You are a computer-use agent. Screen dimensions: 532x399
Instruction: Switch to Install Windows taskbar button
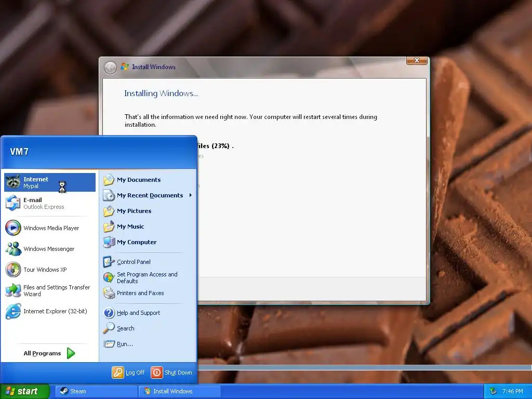(x=179, y=391)
